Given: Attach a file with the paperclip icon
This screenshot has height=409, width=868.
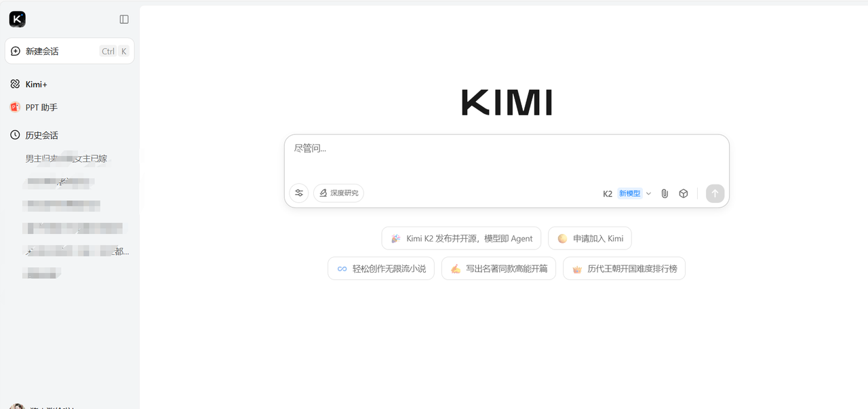Looking at the screenshot, I should pos(665,193).
